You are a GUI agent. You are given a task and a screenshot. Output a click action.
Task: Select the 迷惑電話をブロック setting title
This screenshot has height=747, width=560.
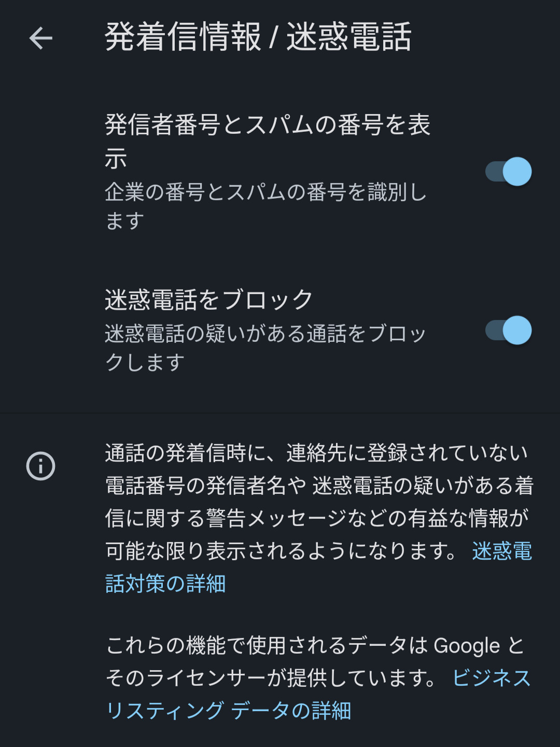pyautogui.click(x=208, y=300)
